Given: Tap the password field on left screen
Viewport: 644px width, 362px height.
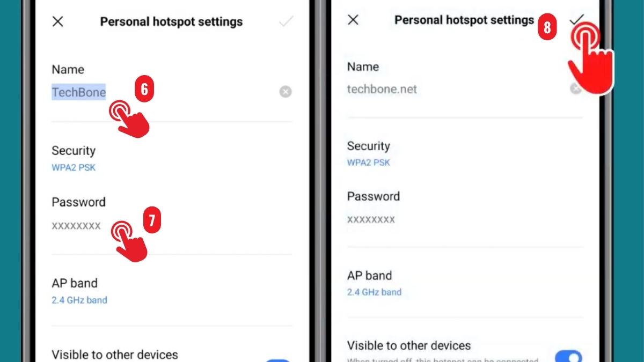Looking at the screenshot, I should 172,226.
